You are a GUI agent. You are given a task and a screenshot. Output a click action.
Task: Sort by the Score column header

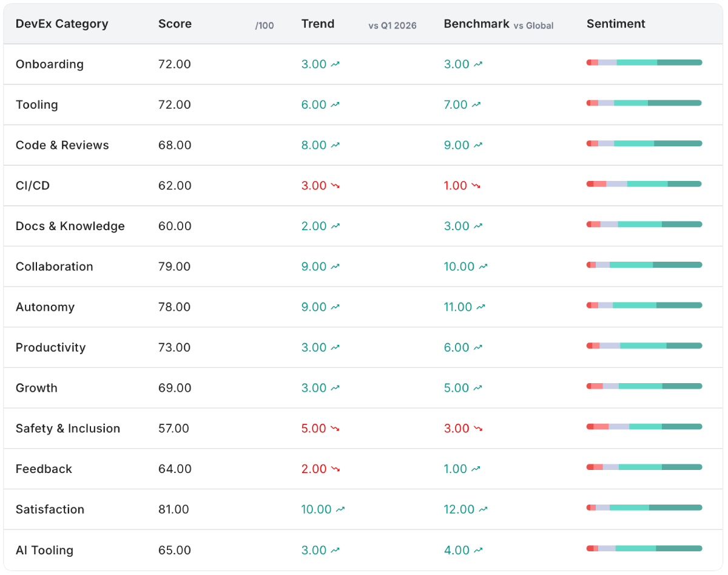tap(175, 24)
